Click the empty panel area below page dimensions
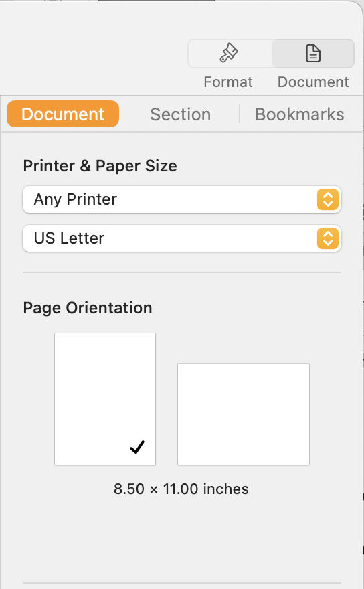 (x=182, y=541)
